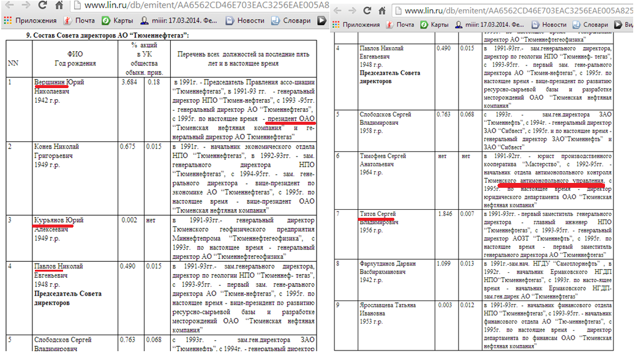The image size is (635, 364).
Task: Click positions description in Курьянов row, left window
Action: point(243,238)
